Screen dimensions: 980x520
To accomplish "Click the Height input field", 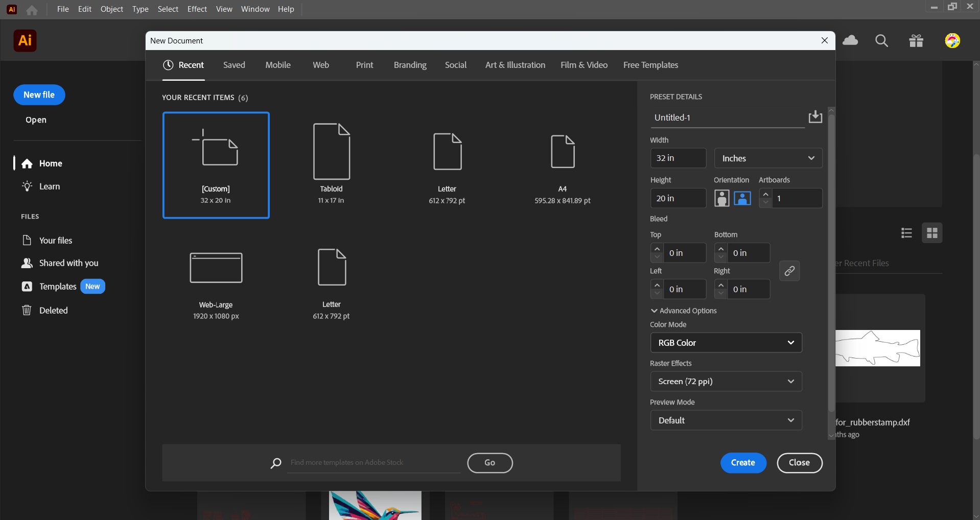I will click(678, 198).
